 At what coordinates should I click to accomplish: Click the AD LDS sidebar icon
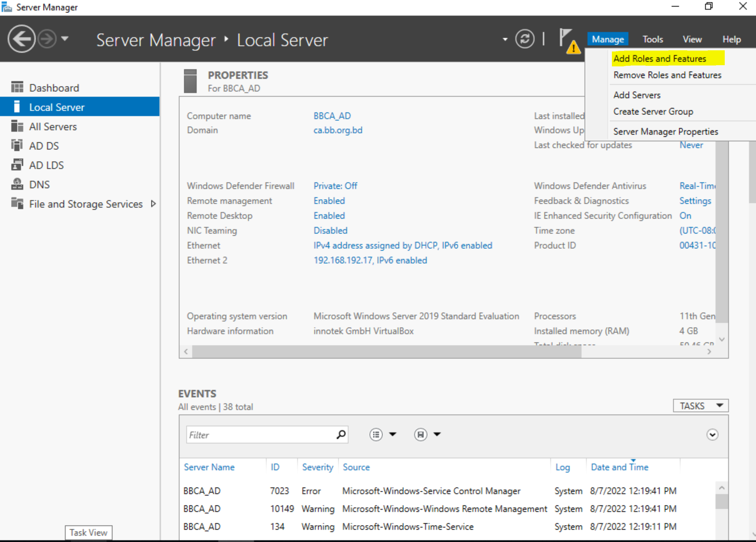point(17,165)
